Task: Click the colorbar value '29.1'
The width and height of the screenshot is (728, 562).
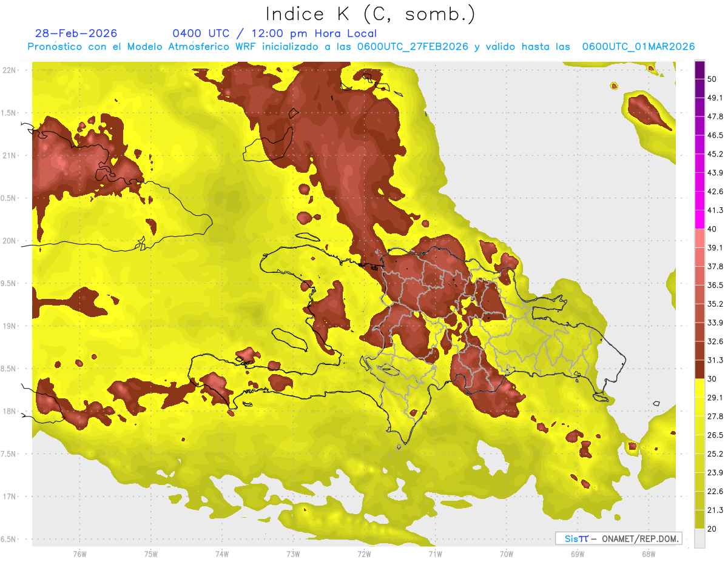Action: pyautogui.click(x=715, y=398)
